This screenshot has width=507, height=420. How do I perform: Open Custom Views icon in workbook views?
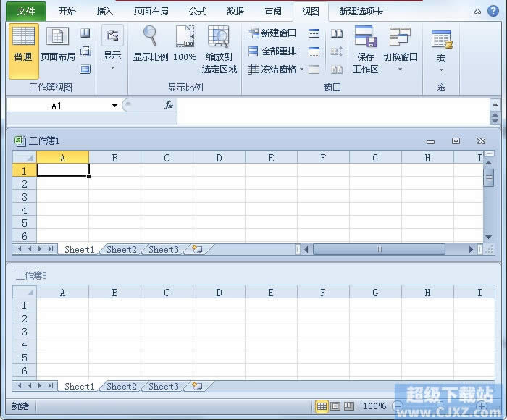pyautogui.click(x=85, y=51)
